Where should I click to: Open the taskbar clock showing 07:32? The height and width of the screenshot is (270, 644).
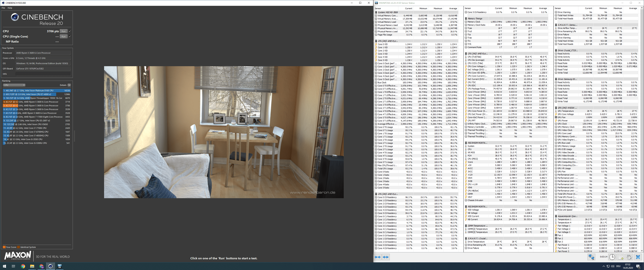pos(628,266)
